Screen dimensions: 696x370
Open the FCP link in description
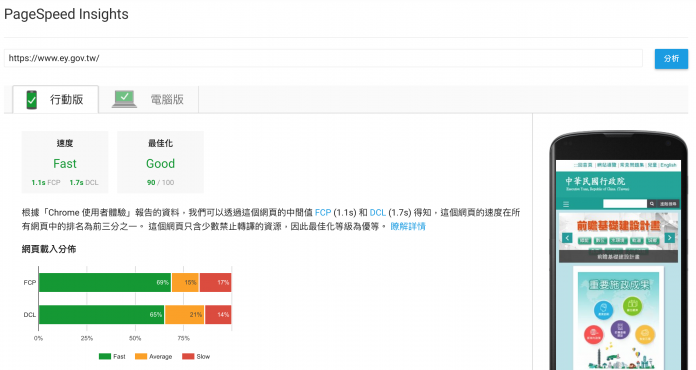[x=323, y=213]
